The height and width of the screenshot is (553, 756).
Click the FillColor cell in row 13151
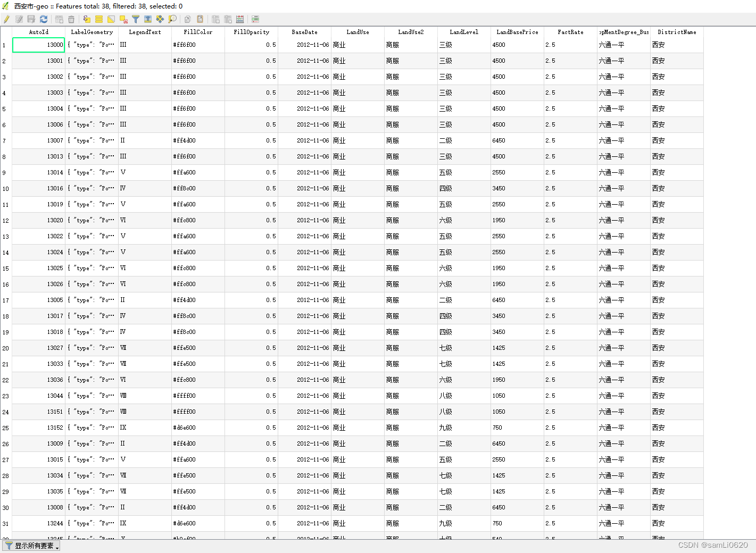198,412
